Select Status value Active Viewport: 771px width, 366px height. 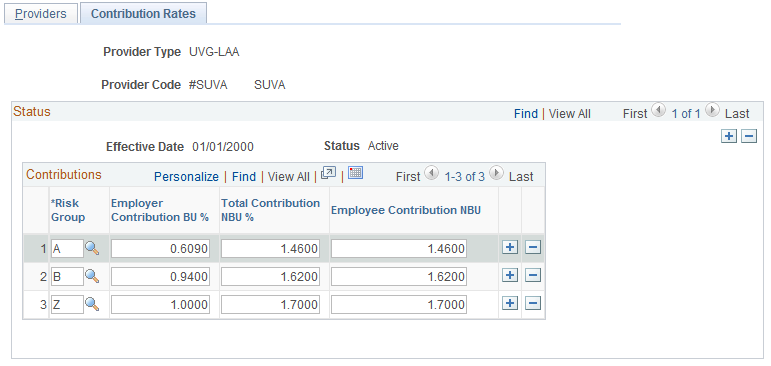[383, 146]
